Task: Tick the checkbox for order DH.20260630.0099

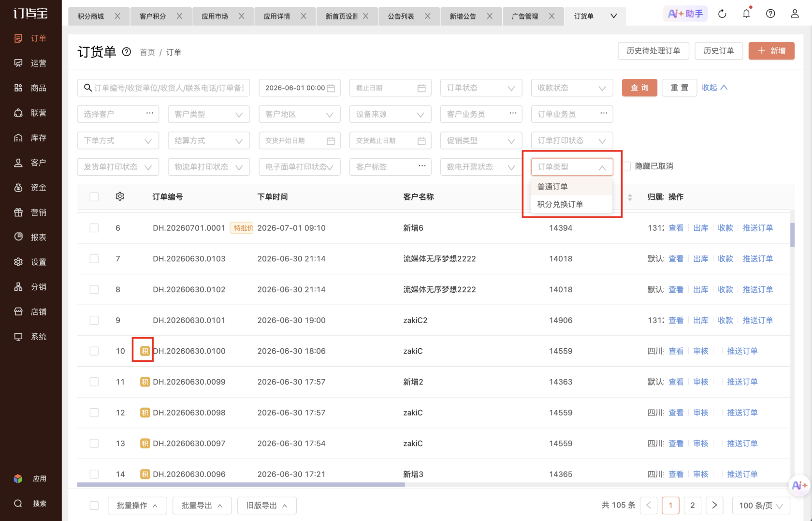Action: point(94,382)
